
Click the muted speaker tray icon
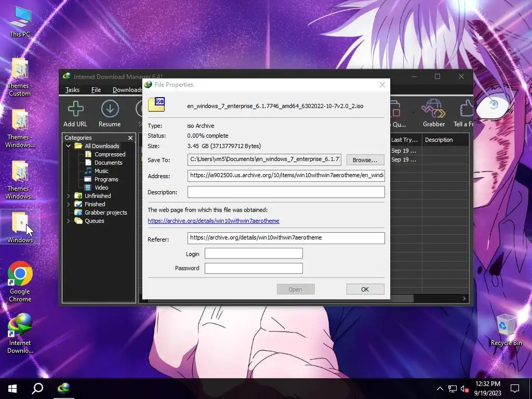click(x=464, y=389)
